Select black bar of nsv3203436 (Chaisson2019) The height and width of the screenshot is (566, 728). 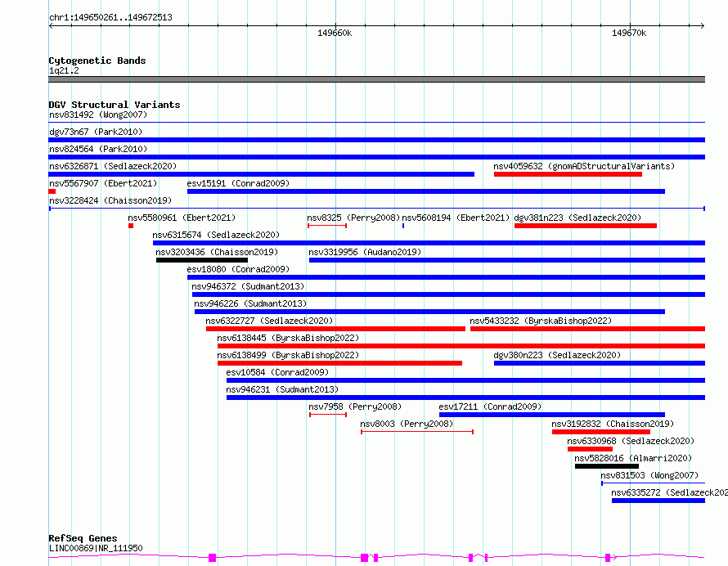[202, 260]
